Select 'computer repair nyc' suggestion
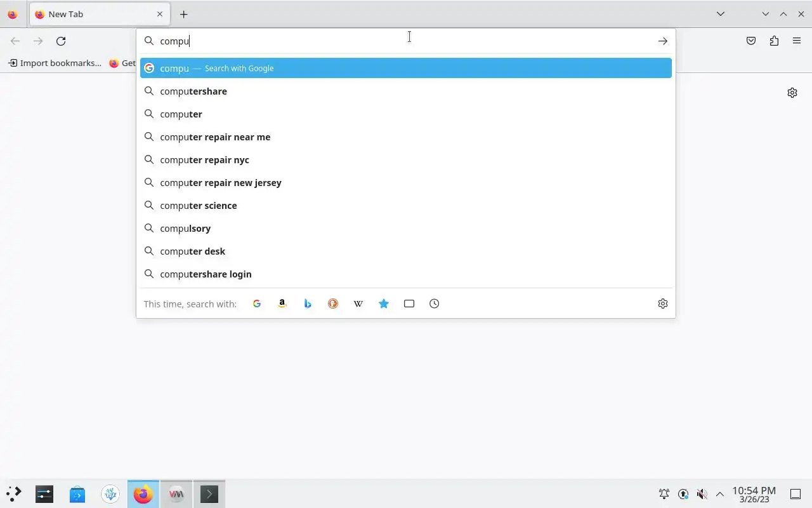The image size is (812, 508). click(x=406, y=160)
